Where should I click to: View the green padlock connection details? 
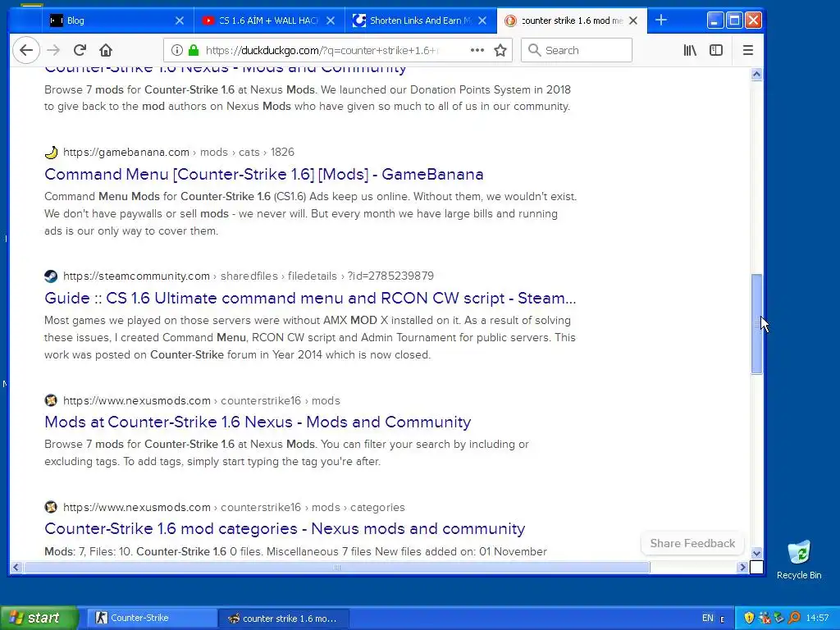(194, 50)
